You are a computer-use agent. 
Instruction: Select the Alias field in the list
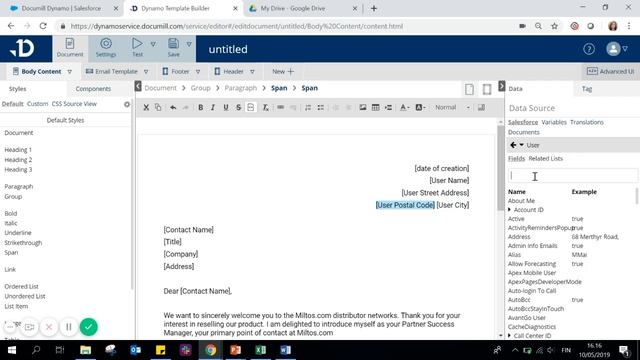pyautogui.click(x=514, y=255)
